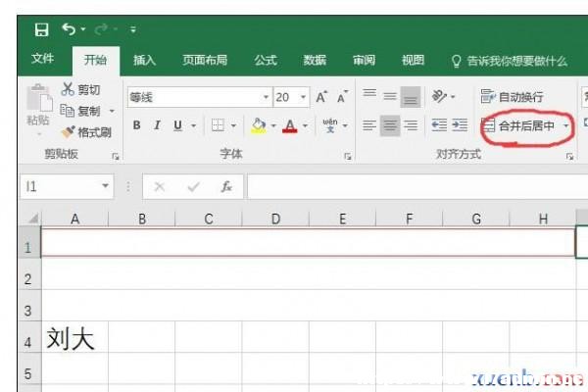Click the Redo arrow icon
Image resolution: width=588 pixels, height=392 pixels.
101,29
